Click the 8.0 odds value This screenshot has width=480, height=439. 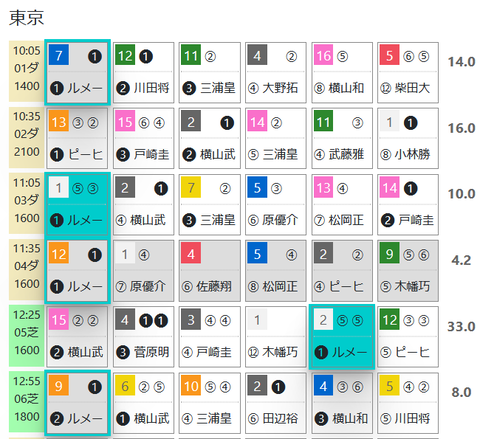click(x=461, y=393)
